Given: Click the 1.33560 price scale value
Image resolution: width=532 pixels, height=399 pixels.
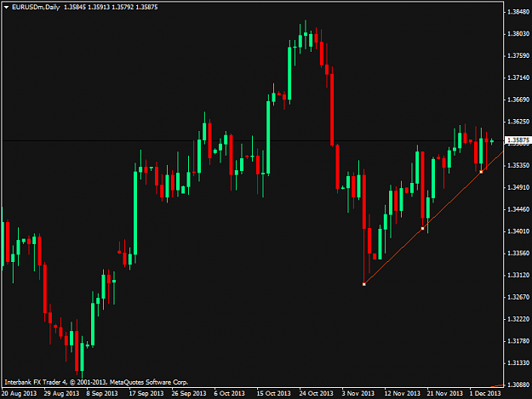Looking at the screenshot, I should (x=518, y=254).
